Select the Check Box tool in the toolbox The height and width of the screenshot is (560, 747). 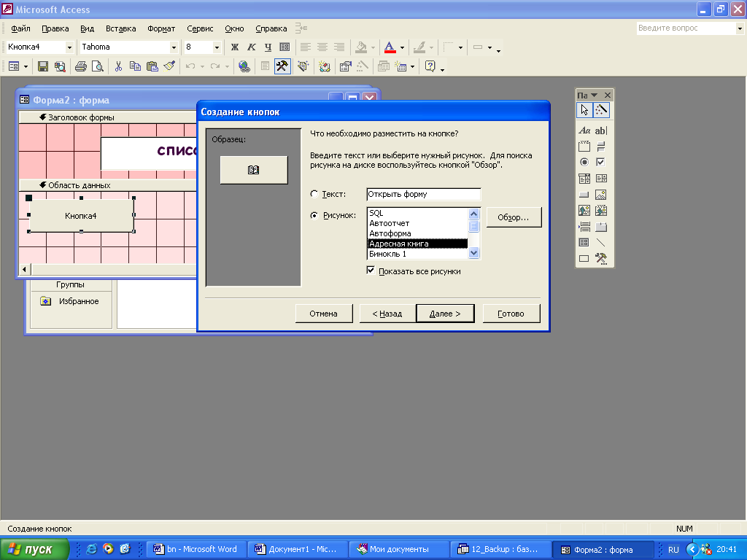click(x=601, y=163)
